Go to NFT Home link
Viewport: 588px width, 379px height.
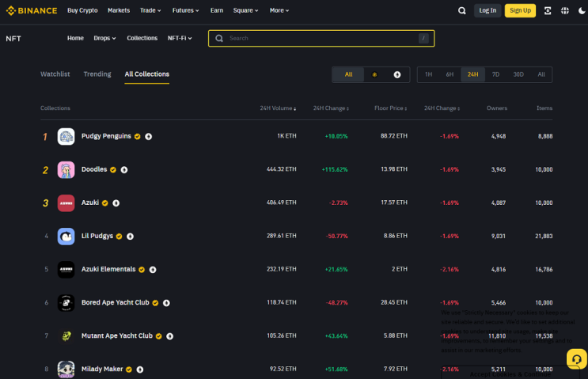pyautogui.click(x=75, y=38)
